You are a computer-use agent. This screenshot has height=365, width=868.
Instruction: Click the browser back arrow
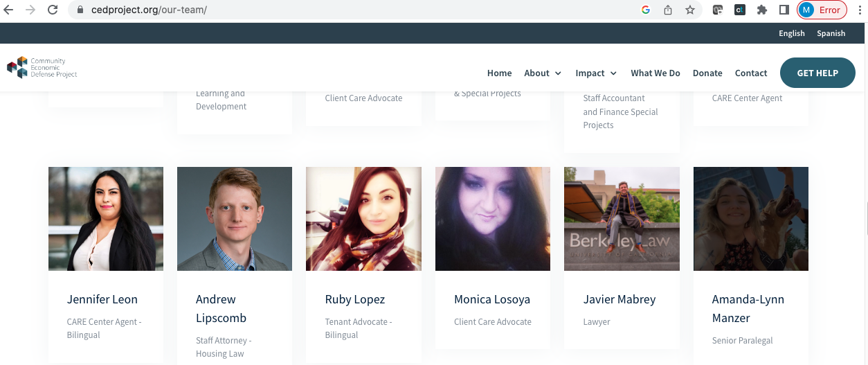coord(9,10)
